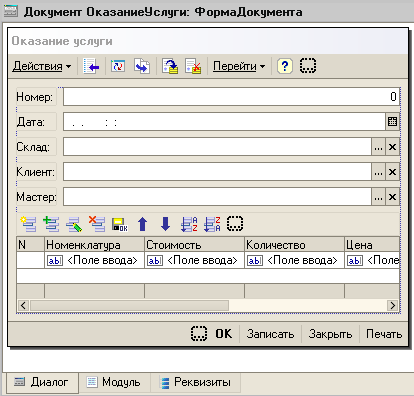The width and height of the screenshot is (414, 396).
Task: Click the dotted placeholder icon in top toolbar
Action: [x=308, y=66]
